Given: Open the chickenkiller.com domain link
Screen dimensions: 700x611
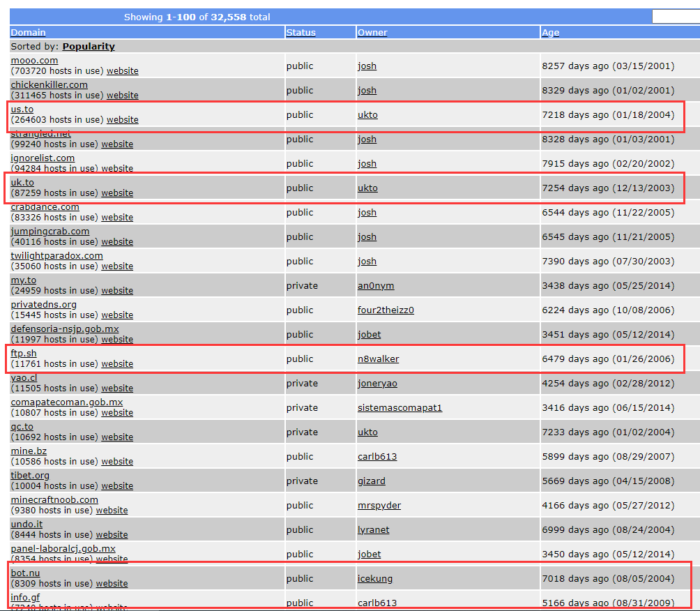Looking at the screenshot, I should 49,85.
